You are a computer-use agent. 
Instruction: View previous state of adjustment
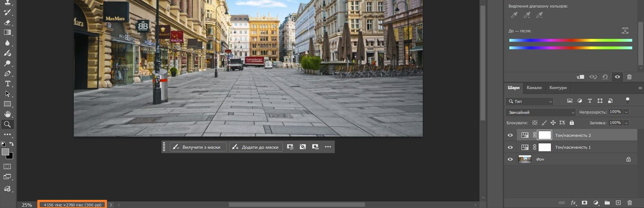click(593, 77)
